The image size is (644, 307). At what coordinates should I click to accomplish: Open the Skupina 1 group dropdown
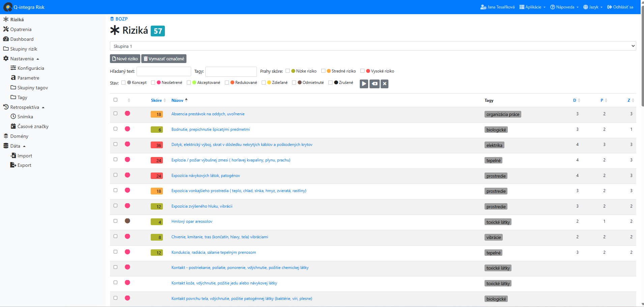click(x=373, y=46)
